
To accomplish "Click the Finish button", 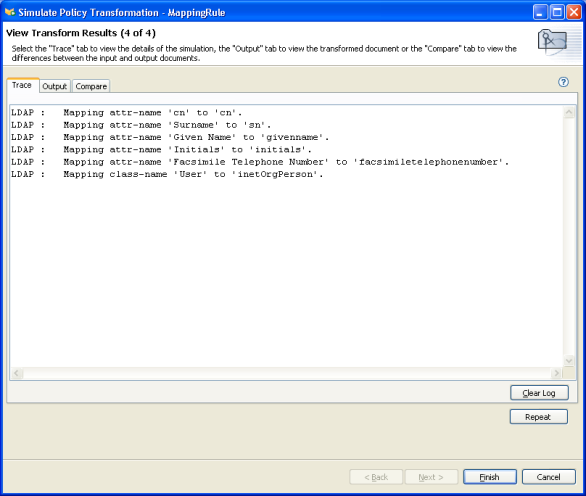I will pos(490,477).
